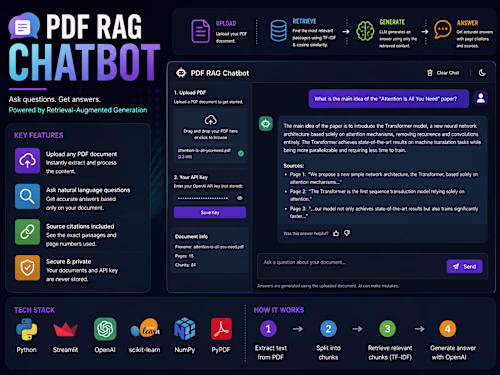The height and width of the screenshot is (375, 500).
Task: Click the uploaded attention-is-all-you-need.pdf file name
Action: pyautogui.click(x=204, y=150)
